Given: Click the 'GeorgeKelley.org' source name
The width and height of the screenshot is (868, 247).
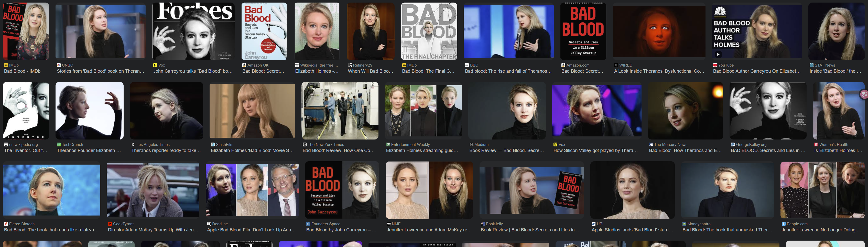Looking at the screenshot, I should point(751,145).
